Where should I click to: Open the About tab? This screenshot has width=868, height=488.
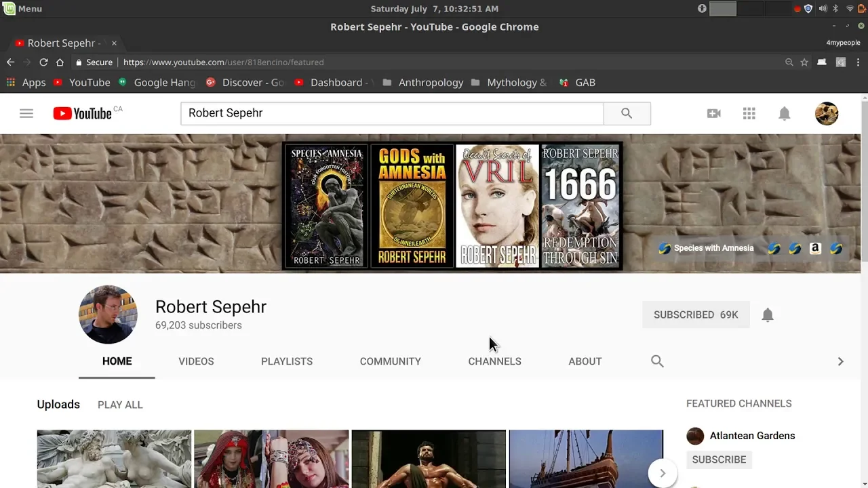tap(585, 361)
